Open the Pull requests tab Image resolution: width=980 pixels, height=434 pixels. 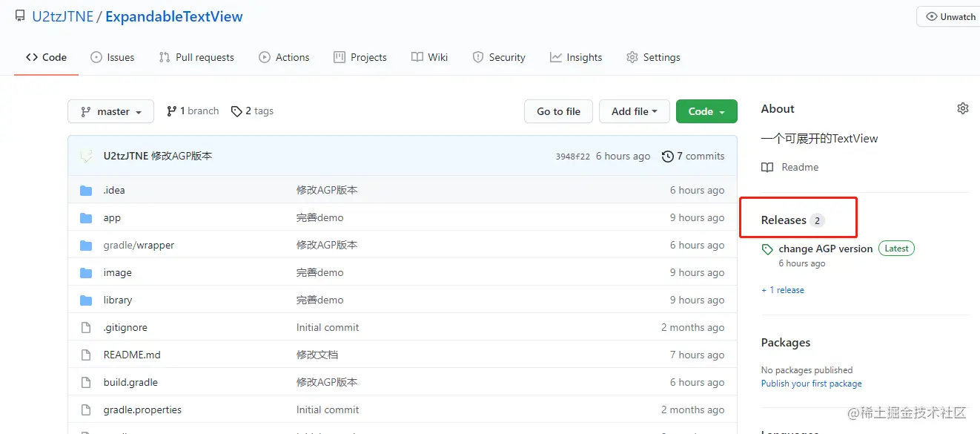coord(196,57)
